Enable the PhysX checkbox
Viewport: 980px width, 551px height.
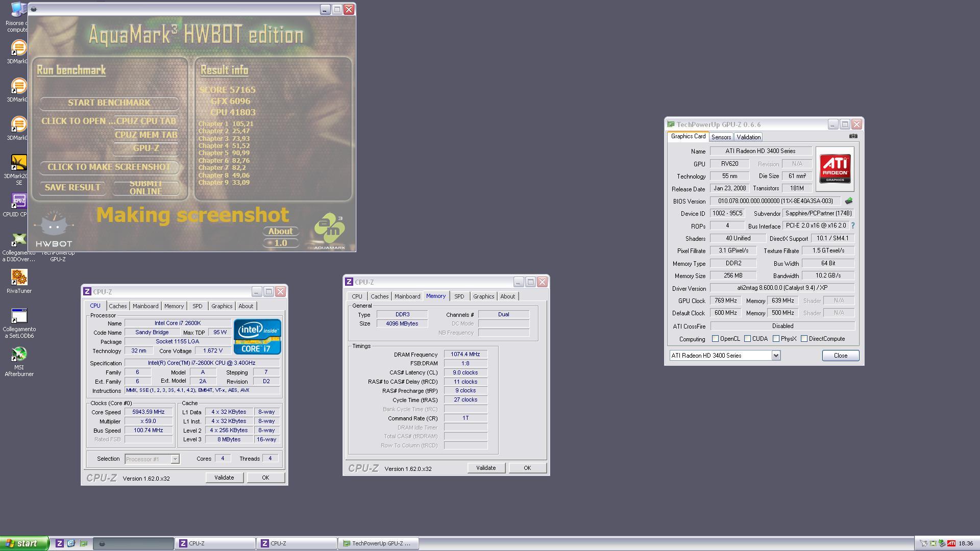tap(776, 339)
